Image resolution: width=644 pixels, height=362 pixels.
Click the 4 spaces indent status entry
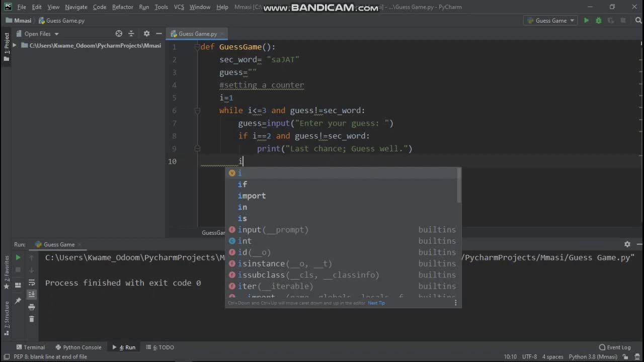click(552, 357)
